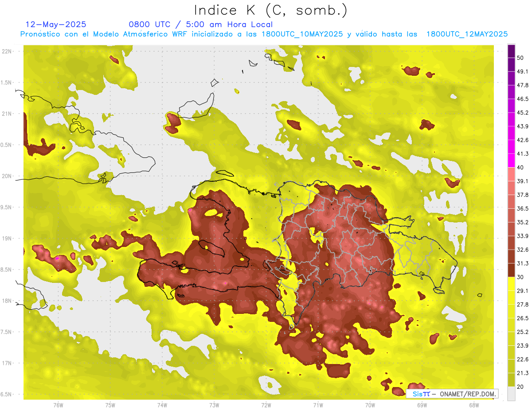
Task: Click the '70W' longitude label
Action: point(370,405)
